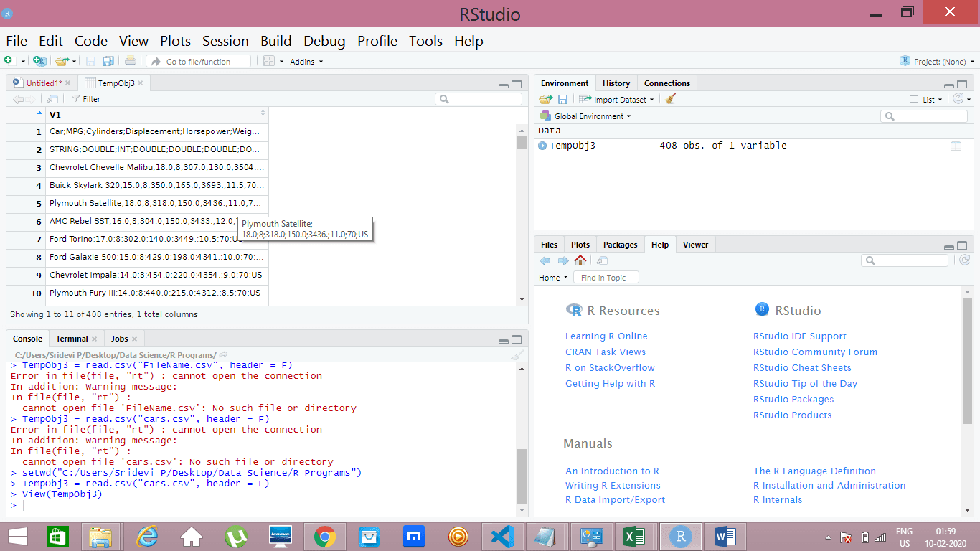Sort by the V1 column header
980x551 pixels.
pos(157,115)
